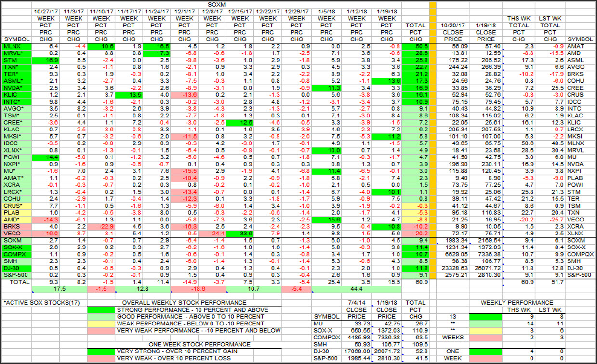Select the 11/3/17 week column header
The image size is (597, 364).
point(74,11)
